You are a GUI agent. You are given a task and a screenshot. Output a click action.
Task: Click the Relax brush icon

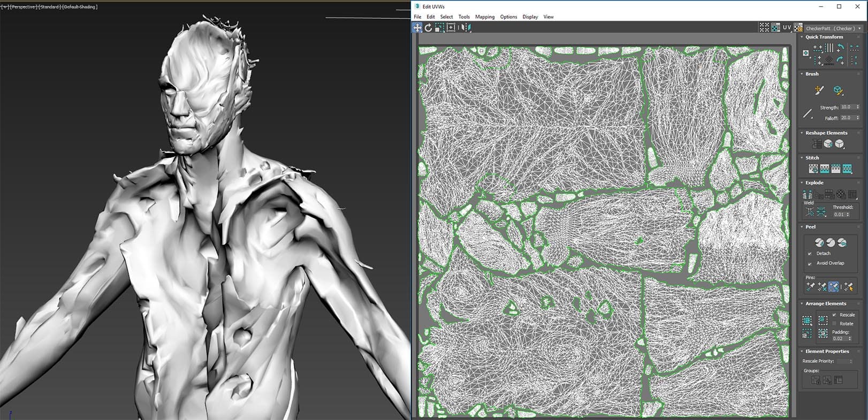(x=839, y=90)
